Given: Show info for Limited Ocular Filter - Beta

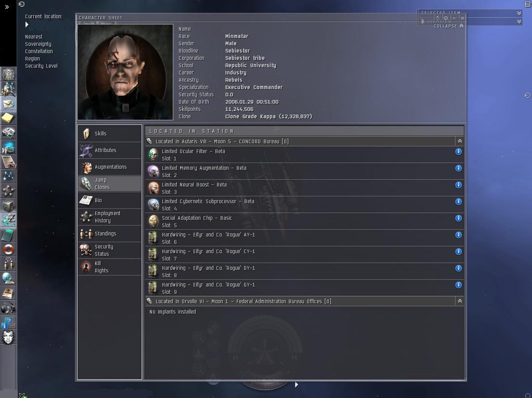Looking at the screenshot, I should click(x=459, y=152).
